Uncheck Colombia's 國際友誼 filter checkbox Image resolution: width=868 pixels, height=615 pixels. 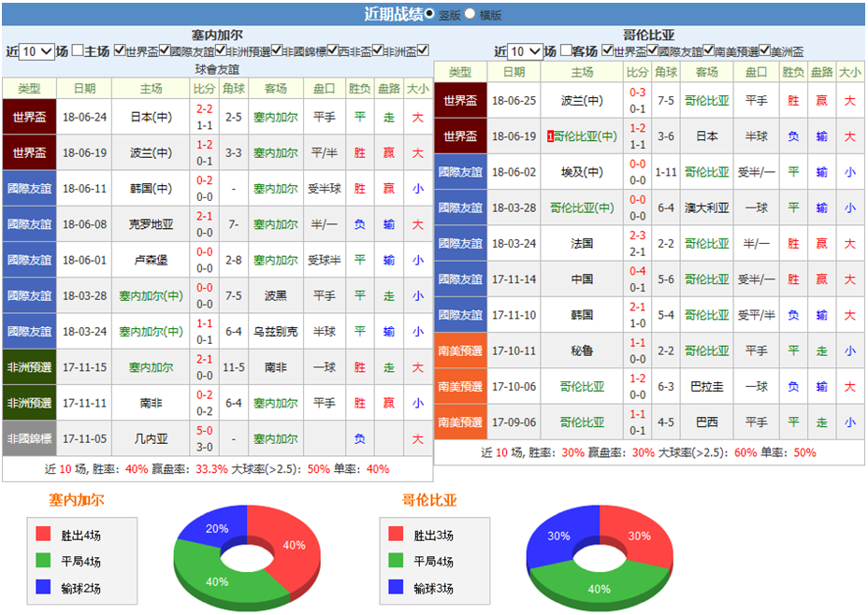point(653,50)
